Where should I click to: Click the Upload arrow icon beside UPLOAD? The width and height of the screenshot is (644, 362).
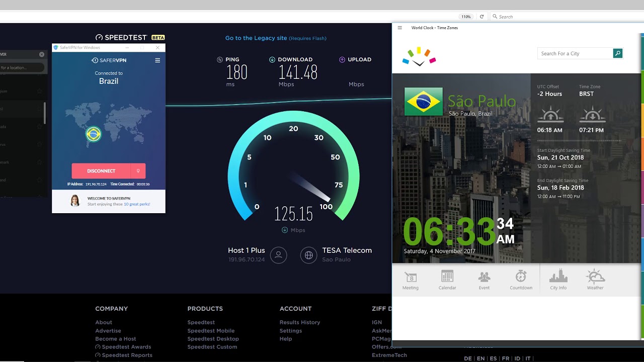[342, 59]
